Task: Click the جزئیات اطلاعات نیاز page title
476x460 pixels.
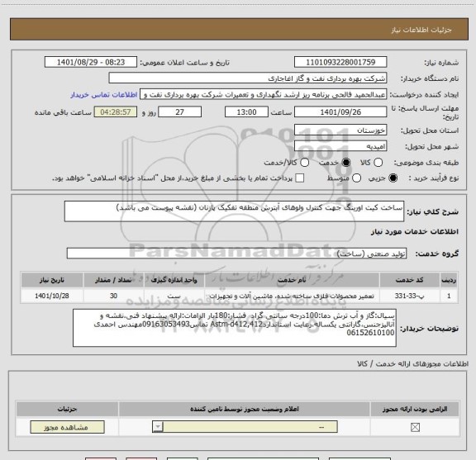Action: pos(421,30)
